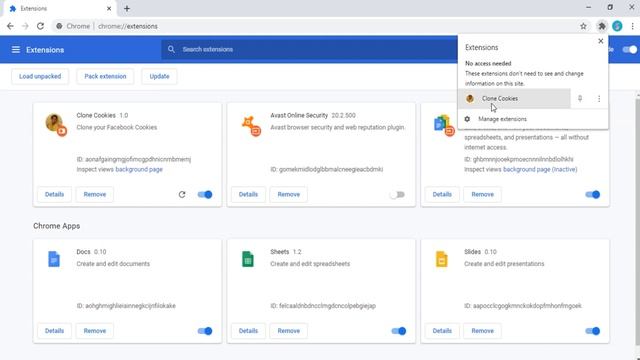Click the Avast Online Security icon
This screenshot has height=360, width=640.
(x=251, y=125)
